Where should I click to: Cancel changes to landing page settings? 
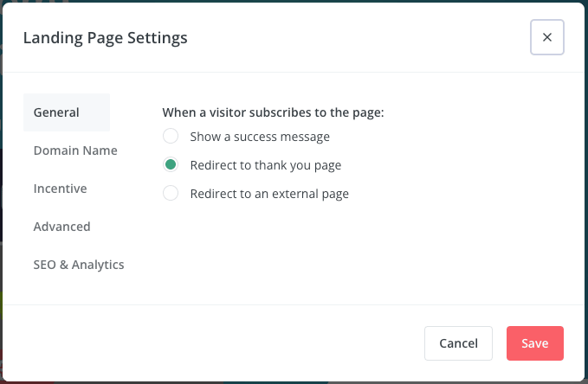coord(458,343)
